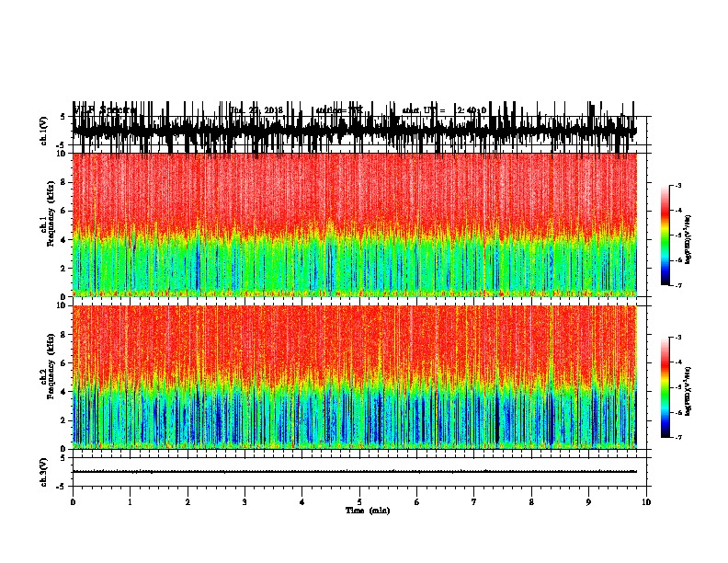The height and width of the screenshot is (563, 728).
Task: Click the ch.1 colorbar log(PSD) unit label
Action: tap(688, 240)
